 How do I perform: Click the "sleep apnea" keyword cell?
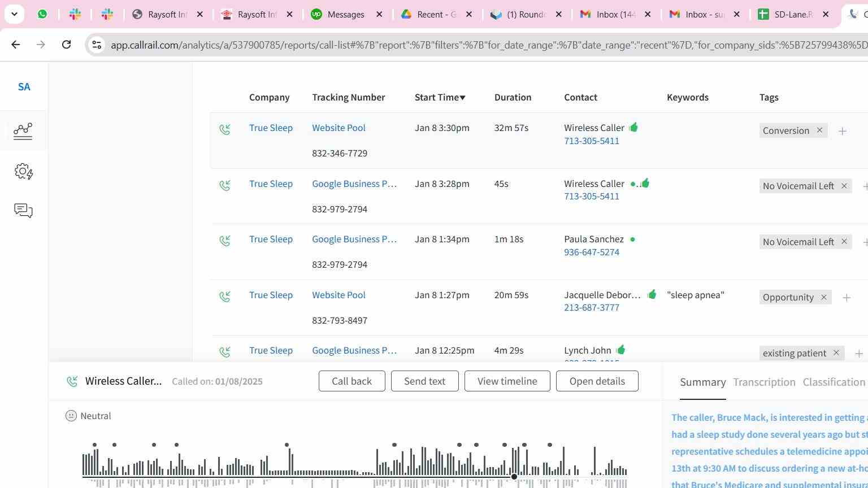point(695,295)
